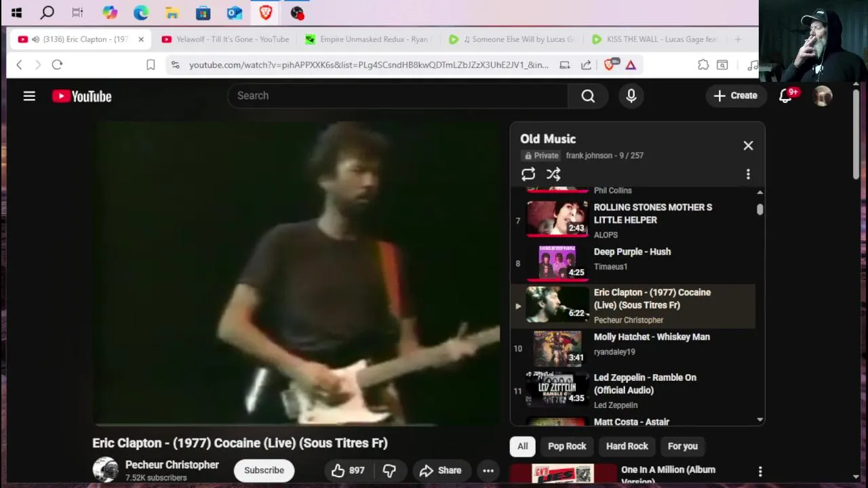Like the Eric Clapton video
The width and height of the screenshot is (868, 488).
point(348,470)
